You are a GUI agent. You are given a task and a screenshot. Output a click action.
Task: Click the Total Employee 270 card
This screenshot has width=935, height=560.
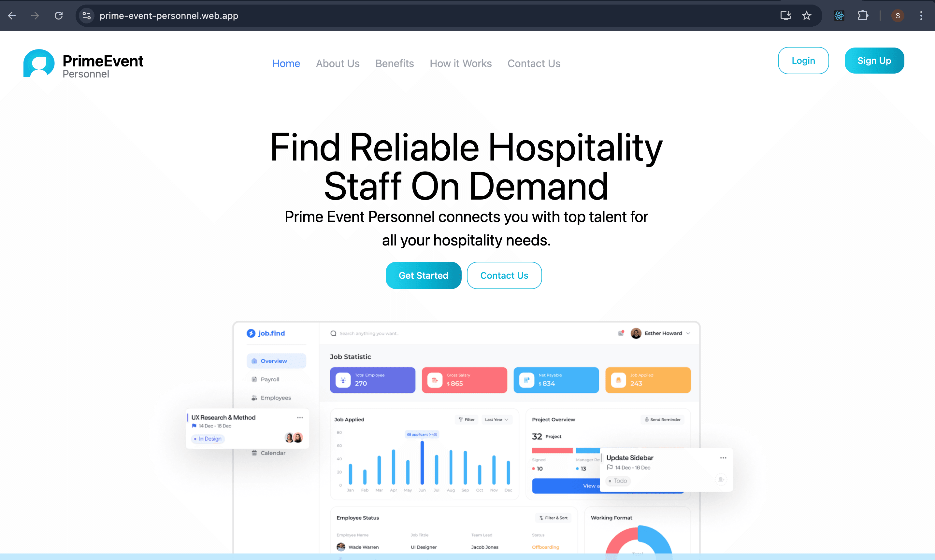373,380
